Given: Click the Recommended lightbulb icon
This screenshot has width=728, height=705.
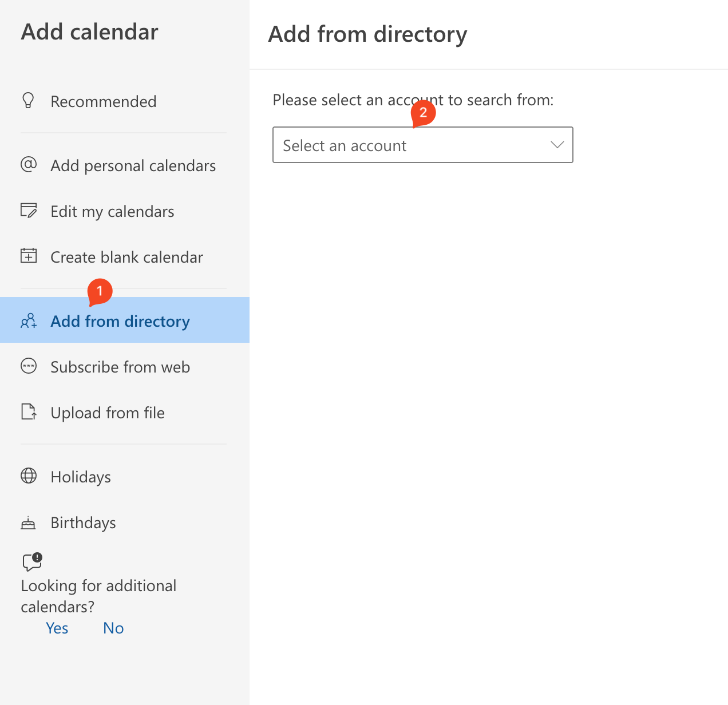Looking at the screenshot, I should pyautogui.click(x=28, y=101).
